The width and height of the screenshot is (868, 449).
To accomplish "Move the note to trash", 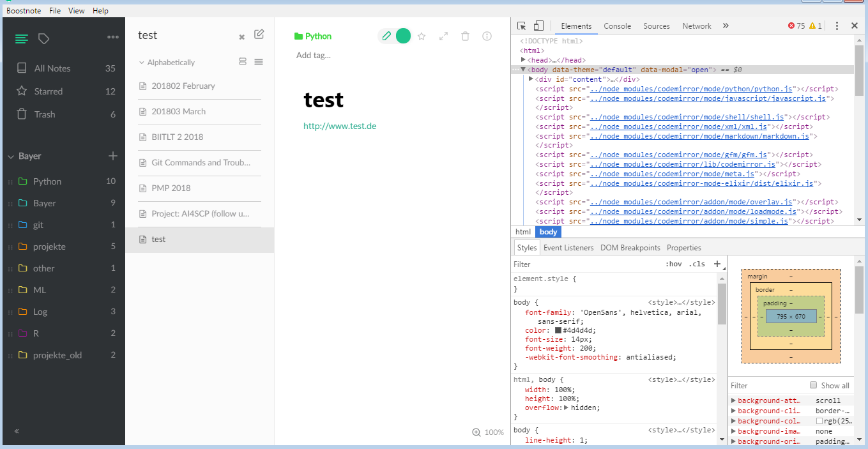I will click(x=465, y=36).
